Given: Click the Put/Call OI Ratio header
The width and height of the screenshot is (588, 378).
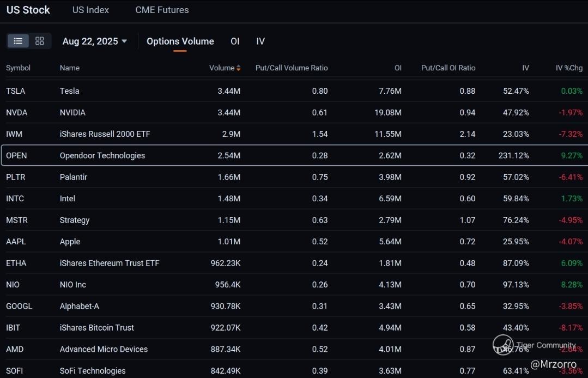Looking at the screenshot, I should pyautogui.click(x=448, y=68).
